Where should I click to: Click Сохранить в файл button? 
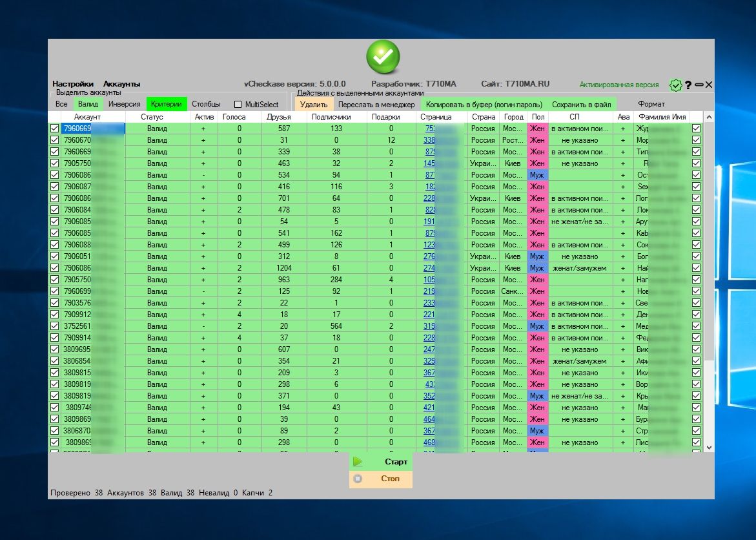[x=581, y=104]
